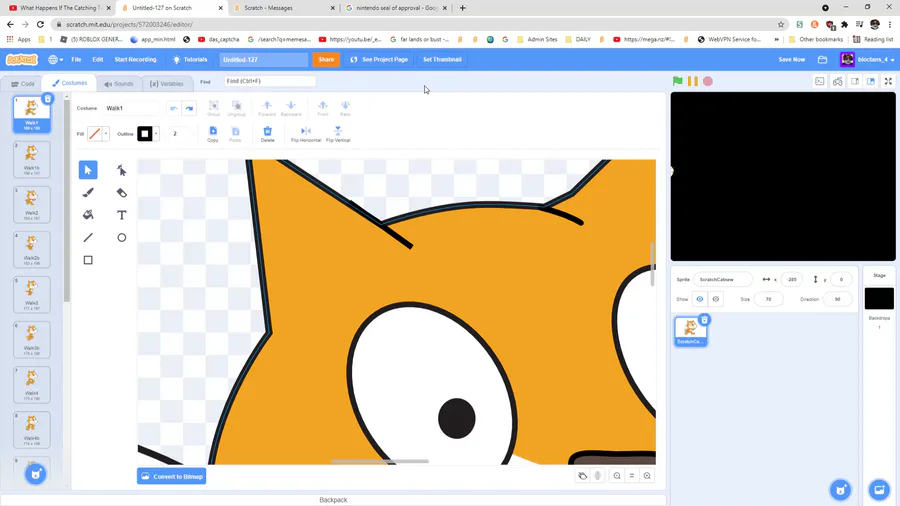Open the Outline color dropdown
The height and width of the screenshot is (506, 900).
point(156,134)
